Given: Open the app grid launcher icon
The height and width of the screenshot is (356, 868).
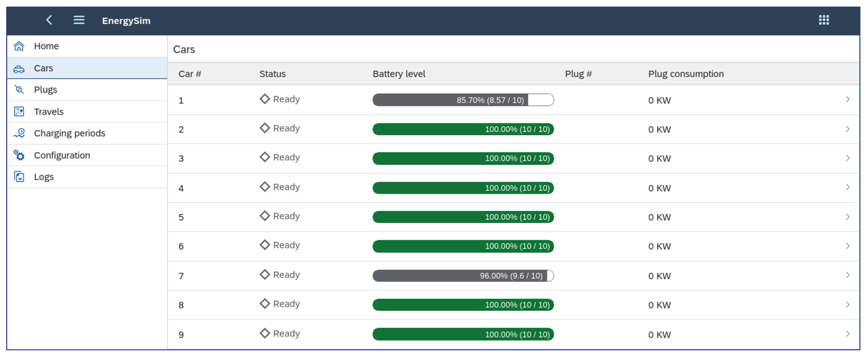Looking at the screenshot, I should pos(824,20).
